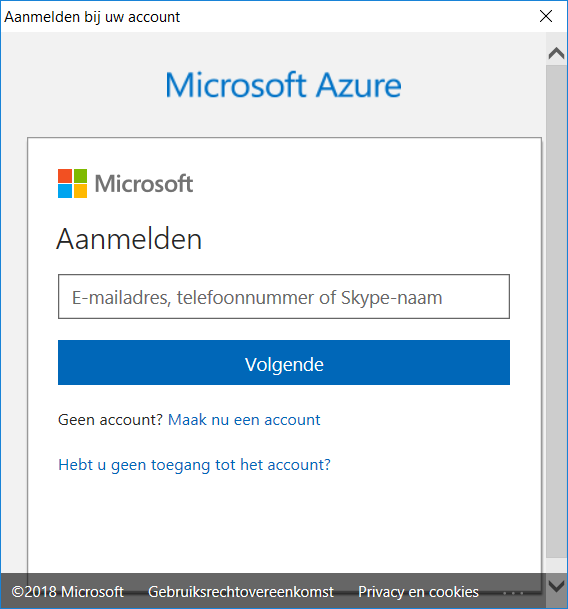This screenshot has width=568, height=609.
Task: Open Hebt u geen toegang tot het account?
Action: 194,465
